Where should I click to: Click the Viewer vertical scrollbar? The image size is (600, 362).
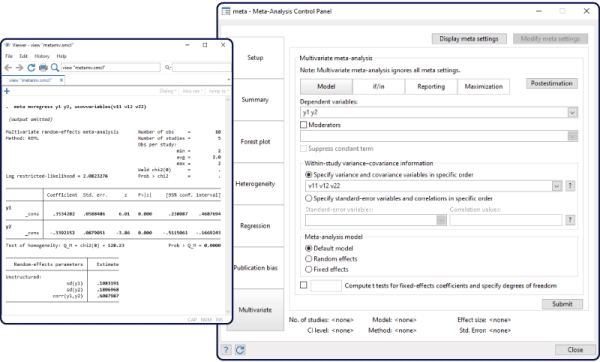(228, 205)
